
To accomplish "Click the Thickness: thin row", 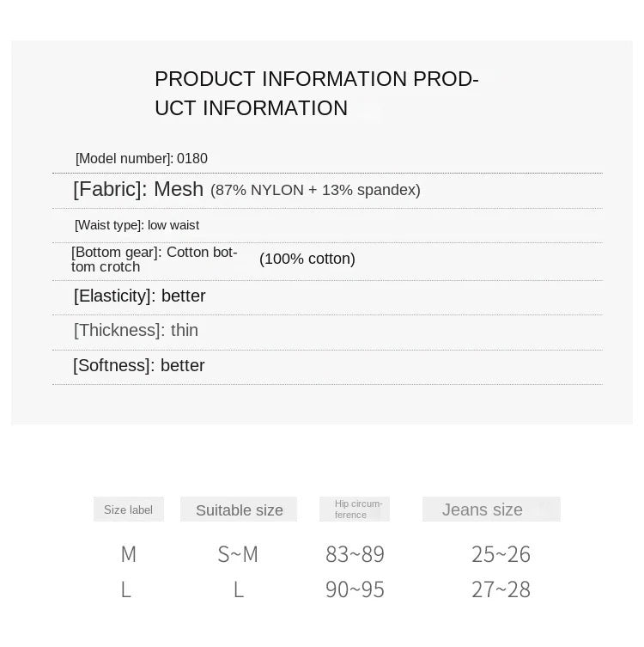I will (137, 331).
